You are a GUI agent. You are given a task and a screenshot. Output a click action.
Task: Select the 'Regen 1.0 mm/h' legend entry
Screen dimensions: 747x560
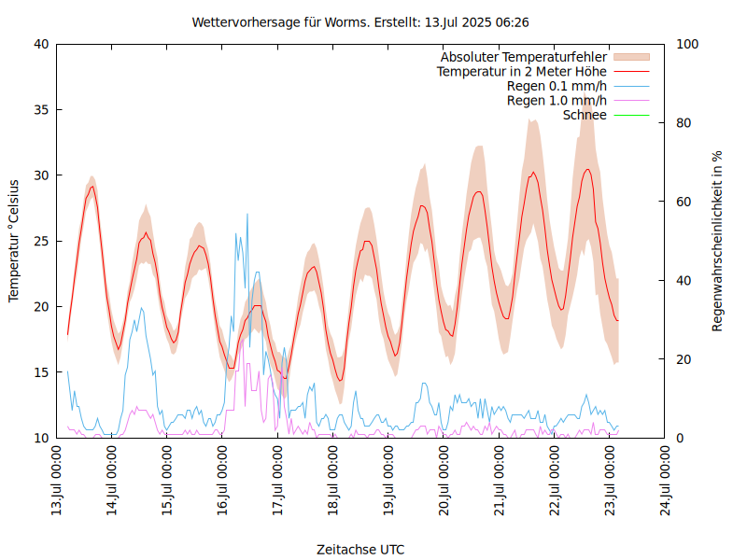click(557, 100)
